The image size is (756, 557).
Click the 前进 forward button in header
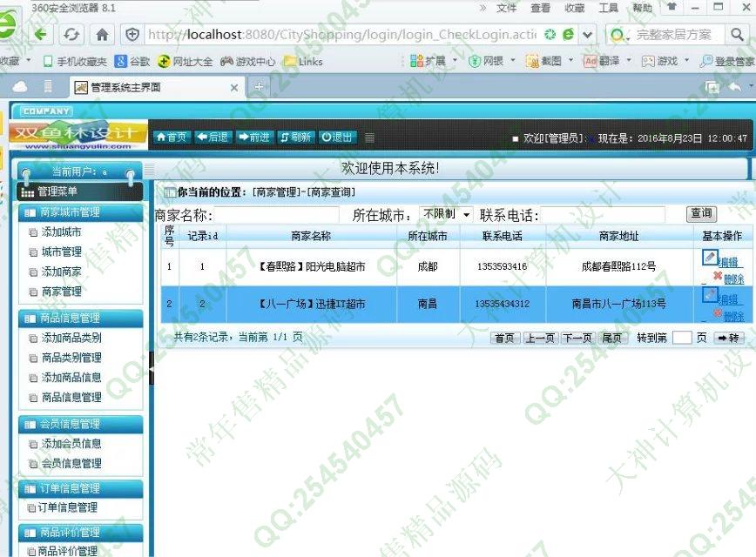254,137
